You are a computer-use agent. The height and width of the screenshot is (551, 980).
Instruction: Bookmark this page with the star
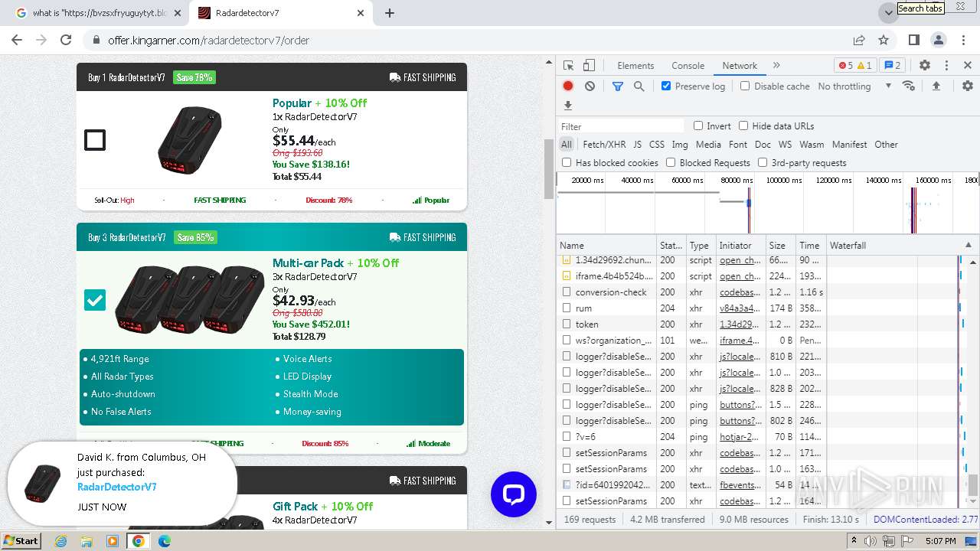point(884,40)
